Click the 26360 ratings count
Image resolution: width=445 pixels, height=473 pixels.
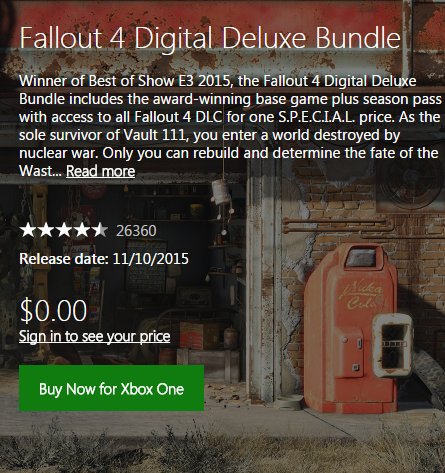tap(136, 231)
